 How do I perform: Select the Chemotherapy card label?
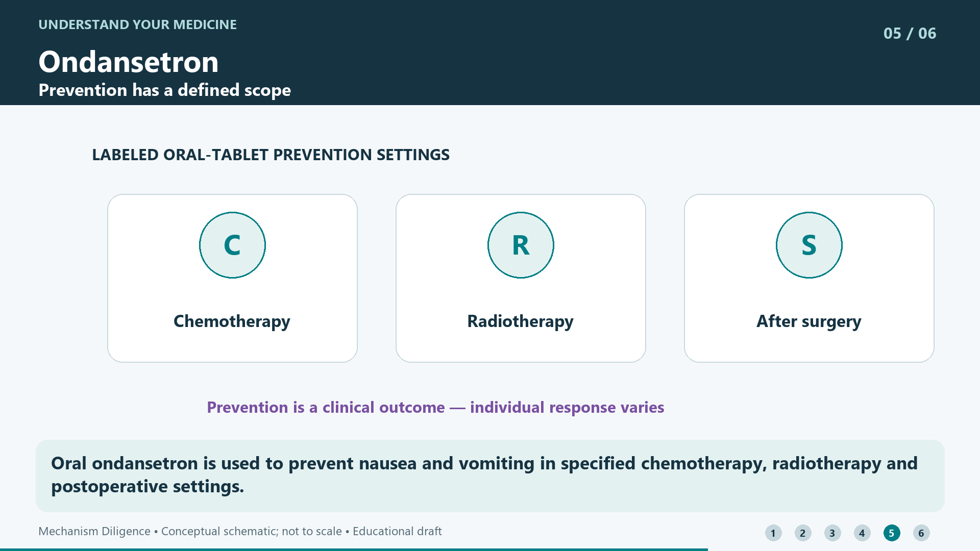point(232,321)
